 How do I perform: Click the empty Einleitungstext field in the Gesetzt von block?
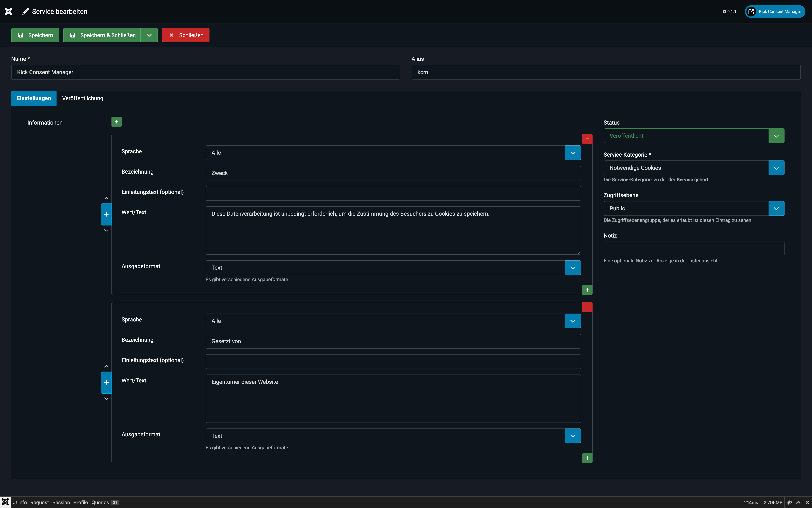click(x=393, y=362)
